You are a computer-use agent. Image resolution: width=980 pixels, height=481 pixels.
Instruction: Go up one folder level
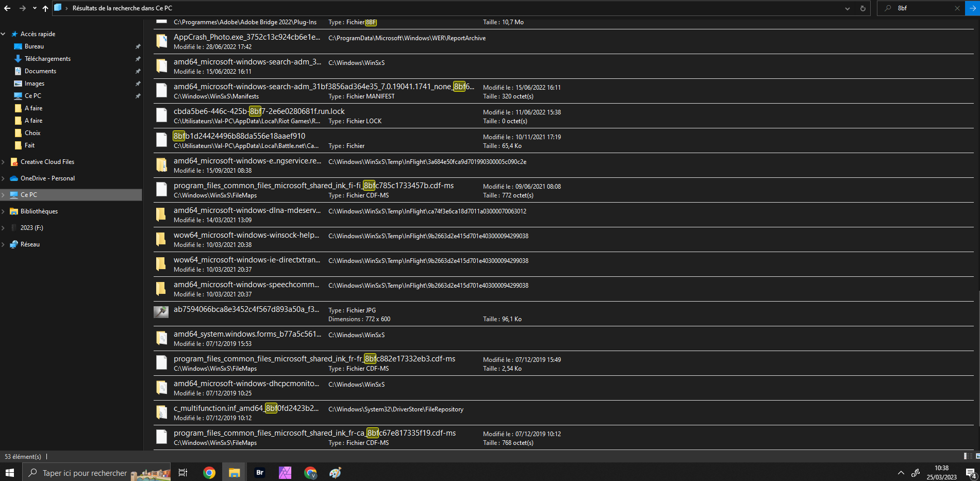click(x=45, y=8)
